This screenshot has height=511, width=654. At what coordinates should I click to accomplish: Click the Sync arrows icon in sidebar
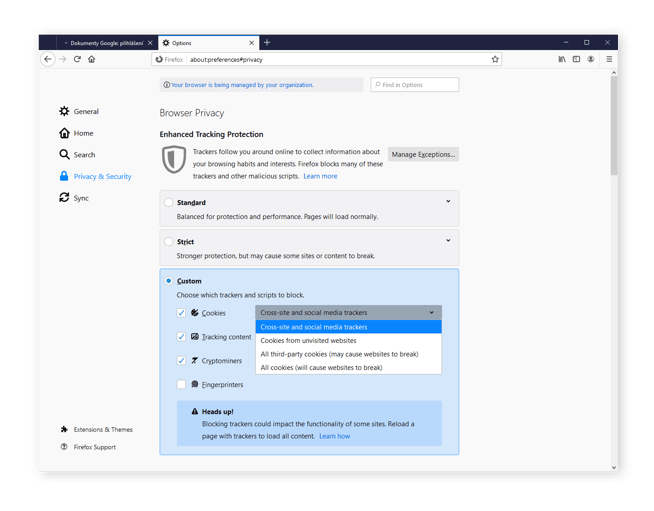64,197
